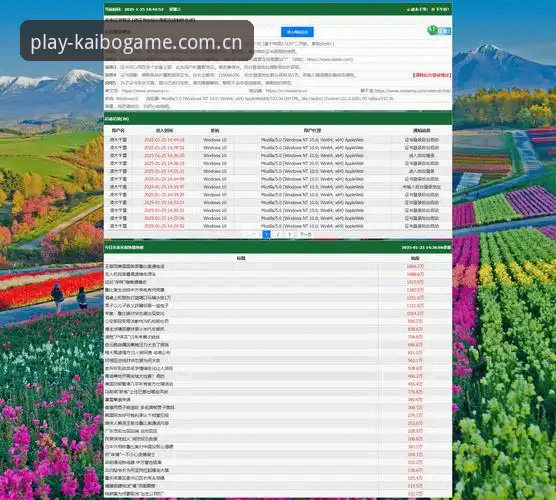556x500 pixels.
Task: Go to page 2 of login records
Action: [x=278, y=234]
